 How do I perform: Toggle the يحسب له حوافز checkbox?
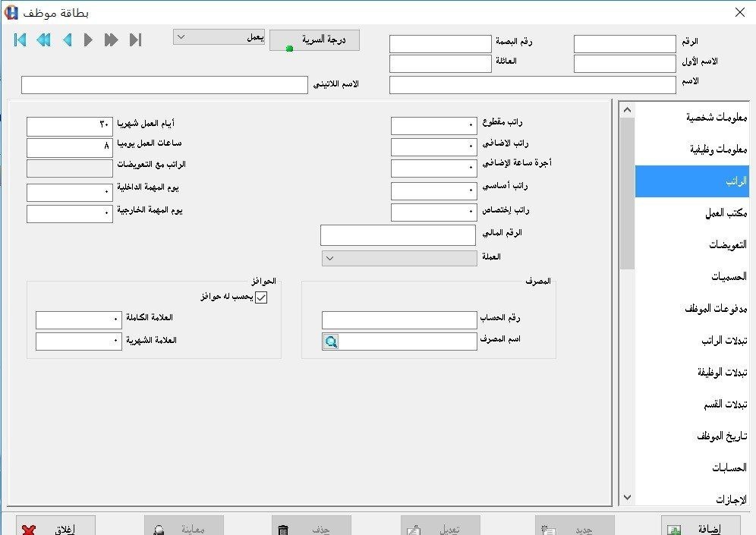(261, 297)
